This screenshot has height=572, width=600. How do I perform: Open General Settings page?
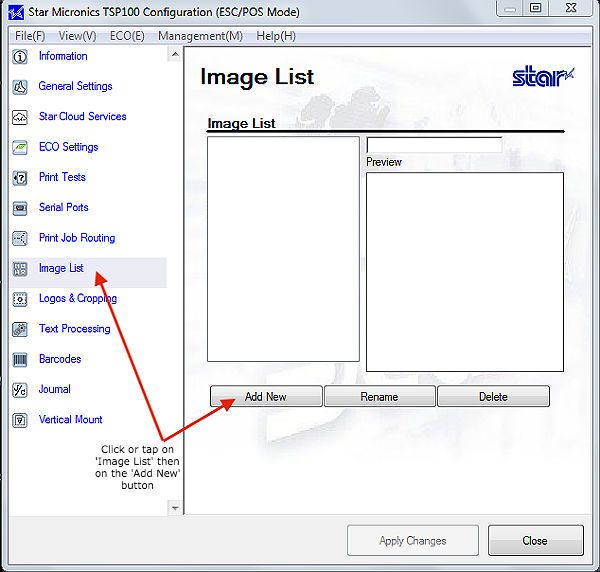[75, 86]
